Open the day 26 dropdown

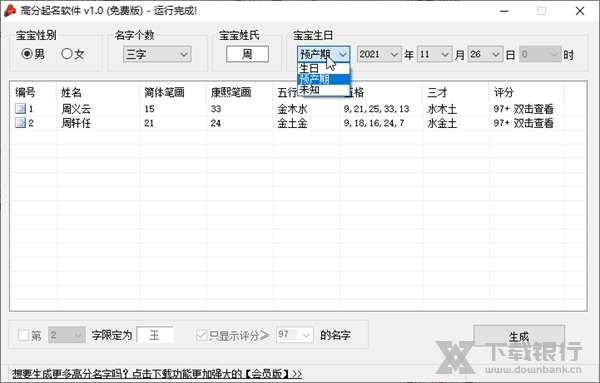pos(485,54)
